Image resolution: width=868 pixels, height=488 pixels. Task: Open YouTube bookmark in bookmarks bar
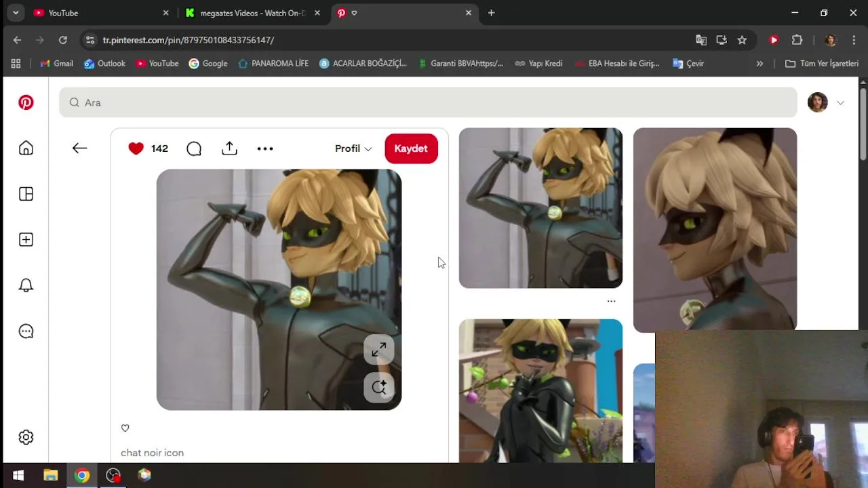tap(157, 64)
